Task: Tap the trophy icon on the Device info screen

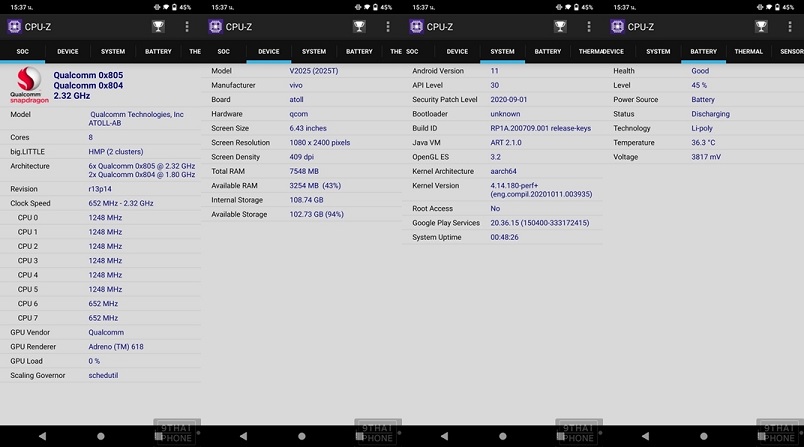Action: click(359, 27)
